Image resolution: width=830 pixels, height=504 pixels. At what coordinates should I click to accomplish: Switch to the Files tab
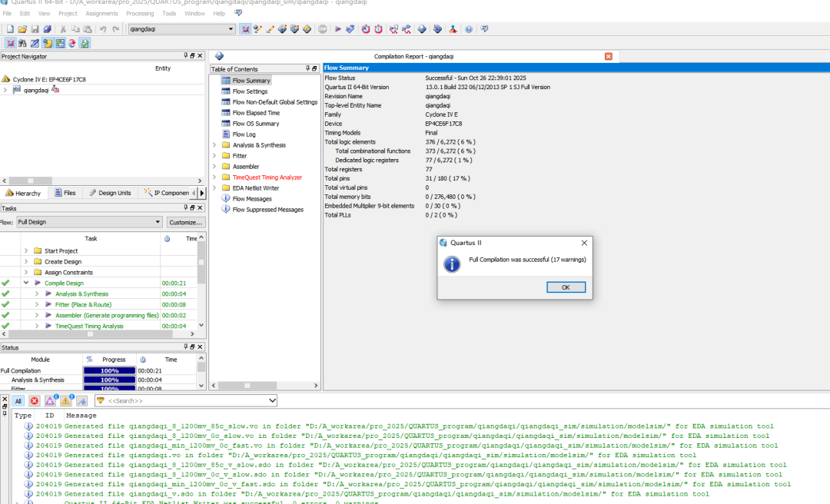coord(65,193)
